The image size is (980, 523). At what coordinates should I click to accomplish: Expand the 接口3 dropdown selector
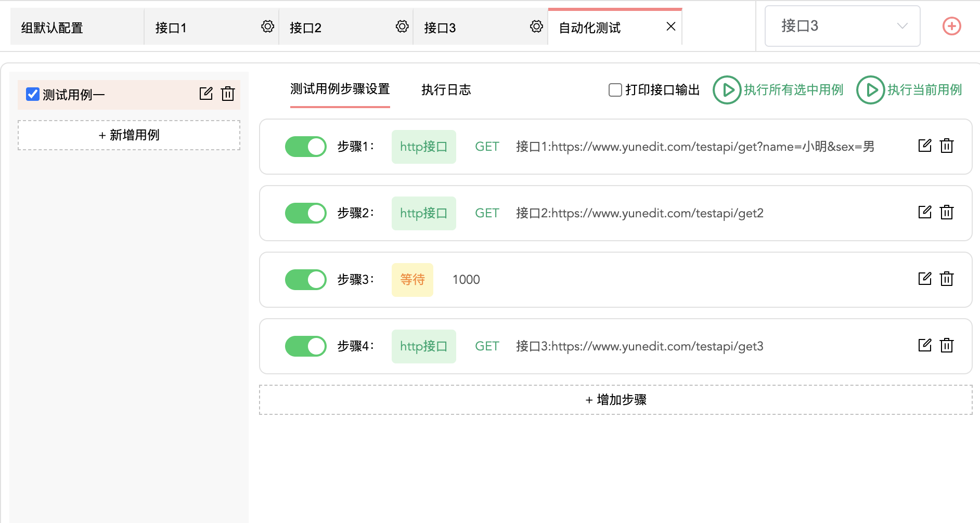[842, 26]
